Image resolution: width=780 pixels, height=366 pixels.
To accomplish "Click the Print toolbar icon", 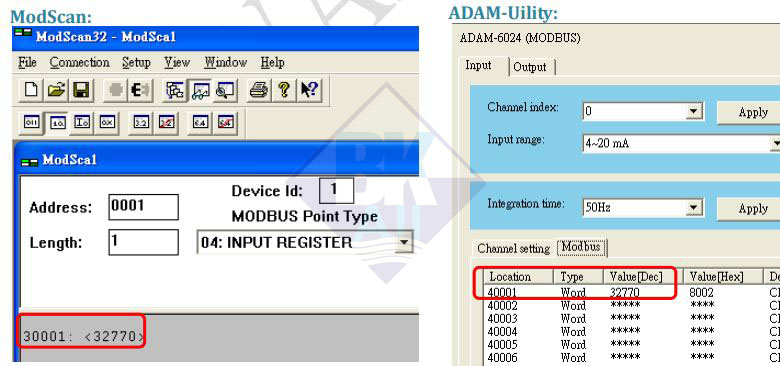I will tap(258, 91).
